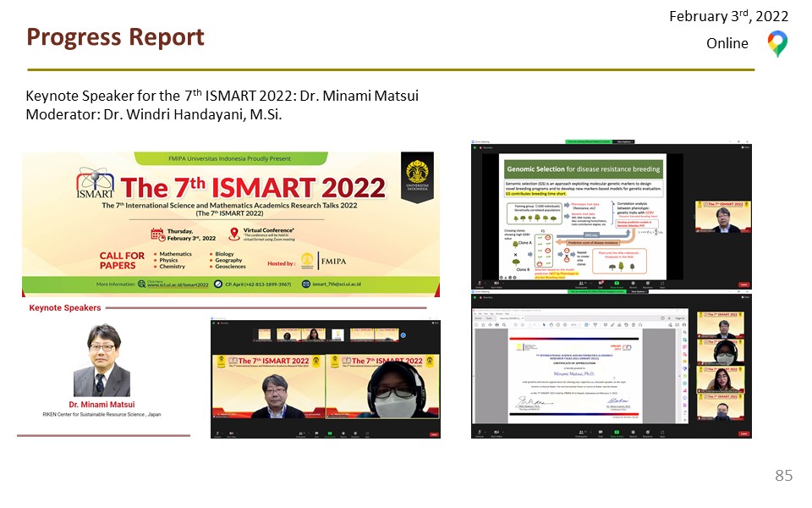Click green Share Screen in the two-speaker Zoom window
812x508 pixels.
point(330,433)
